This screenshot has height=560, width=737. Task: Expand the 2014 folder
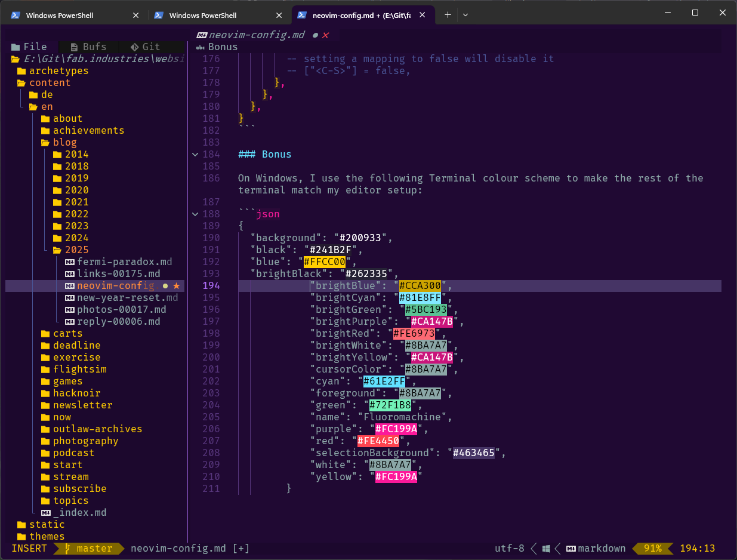70,154
